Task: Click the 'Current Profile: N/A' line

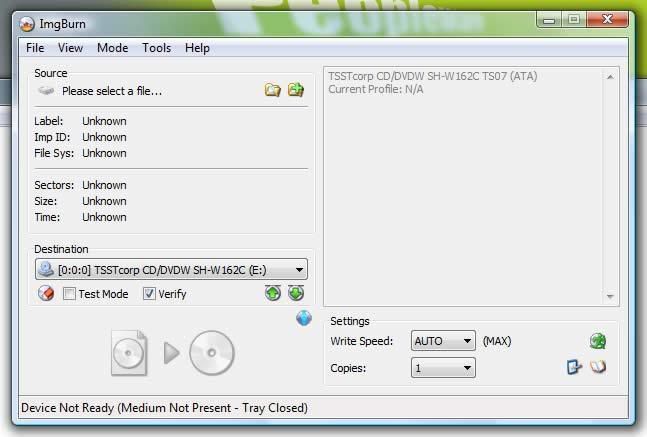Action: [x=376, y=89]
